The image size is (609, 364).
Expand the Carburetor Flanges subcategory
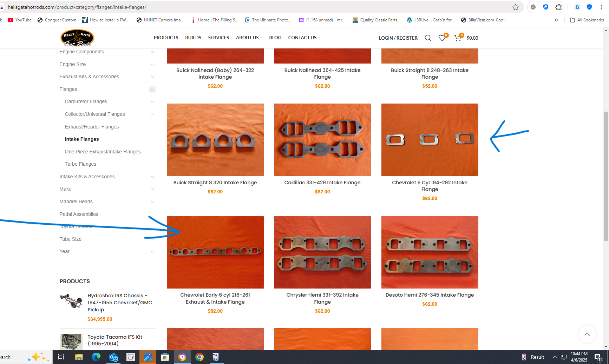tap(152, 102)
